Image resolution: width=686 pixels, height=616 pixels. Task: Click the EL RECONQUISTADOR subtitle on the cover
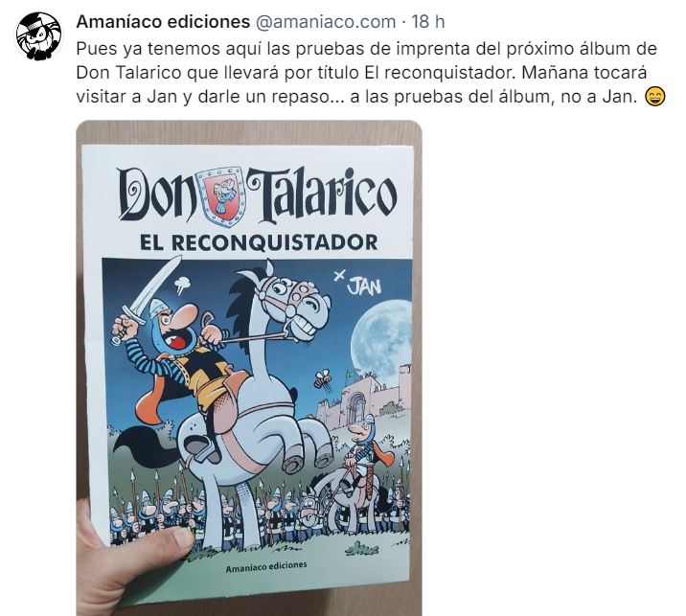coord(259,242)
